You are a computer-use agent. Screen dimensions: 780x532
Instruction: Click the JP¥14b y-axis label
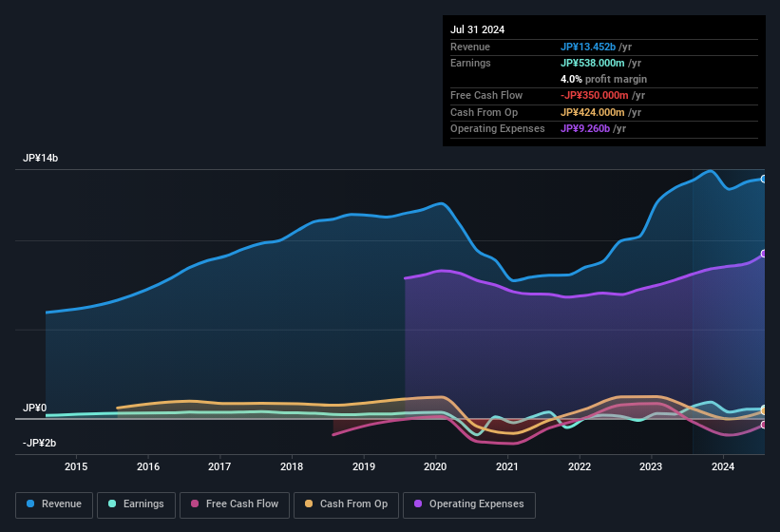(x=40, y=158)
